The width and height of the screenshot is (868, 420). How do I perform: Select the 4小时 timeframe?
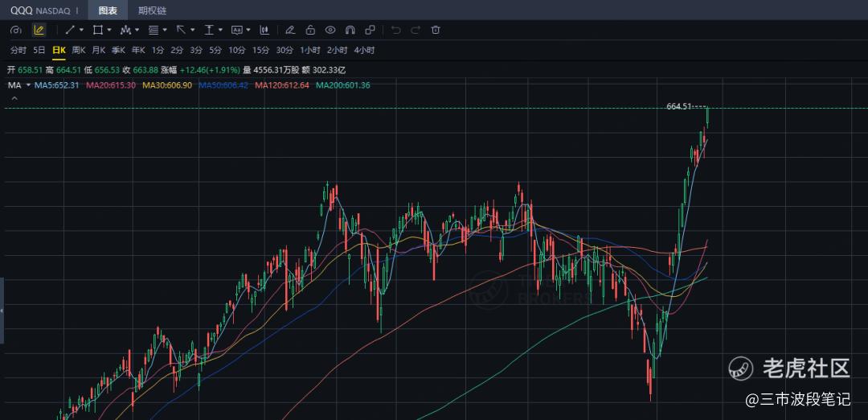364,51
